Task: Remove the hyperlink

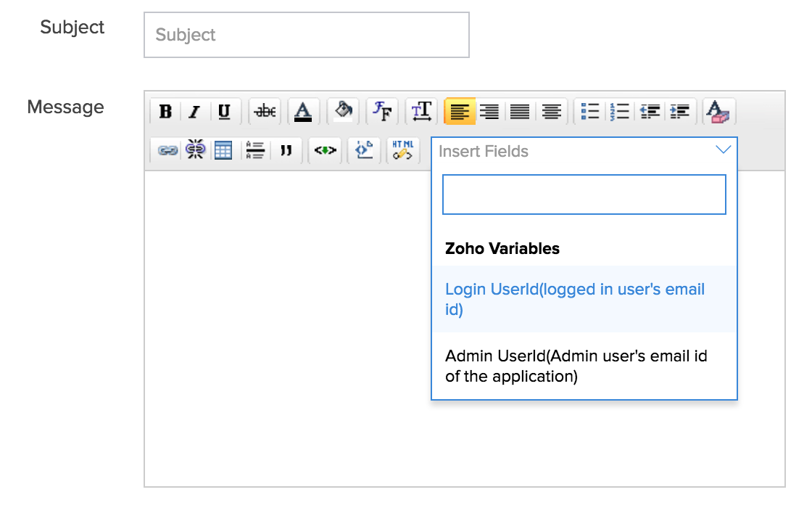Action: (195, 150)
